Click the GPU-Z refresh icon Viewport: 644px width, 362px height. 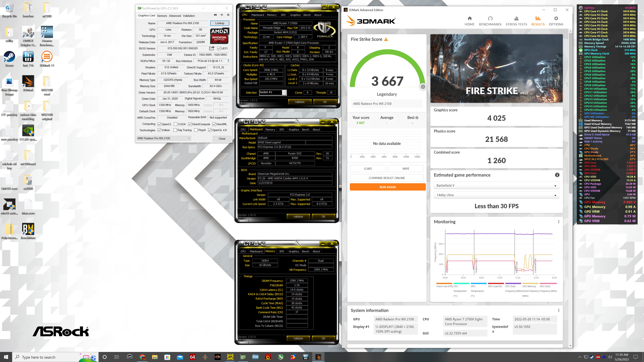pyautogui.click(x=222, y=15)
